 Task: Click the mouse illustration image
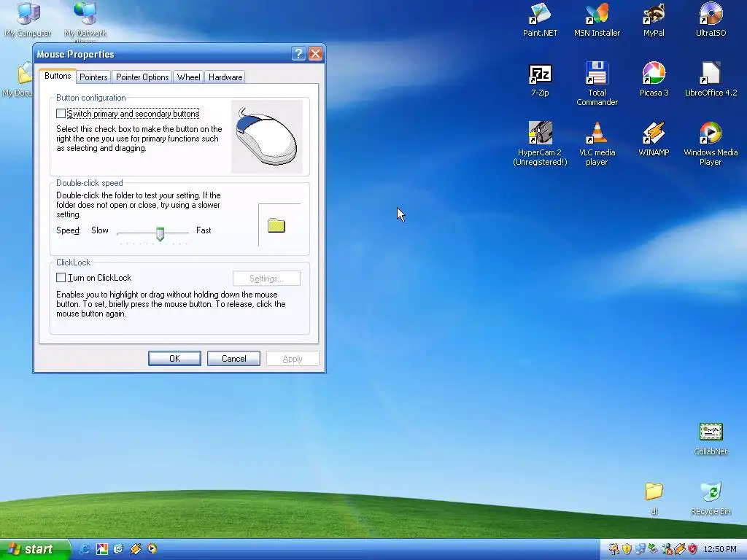[267, 136]
